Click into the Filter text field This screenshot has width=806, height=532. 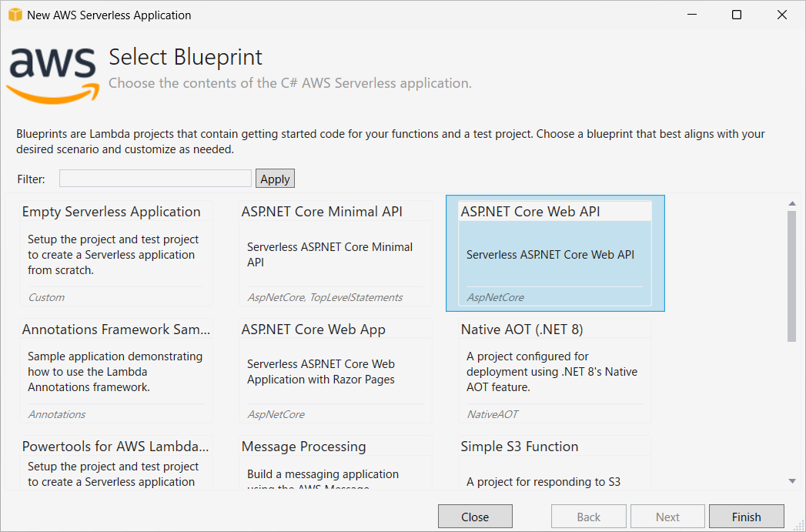coord(156,179)
